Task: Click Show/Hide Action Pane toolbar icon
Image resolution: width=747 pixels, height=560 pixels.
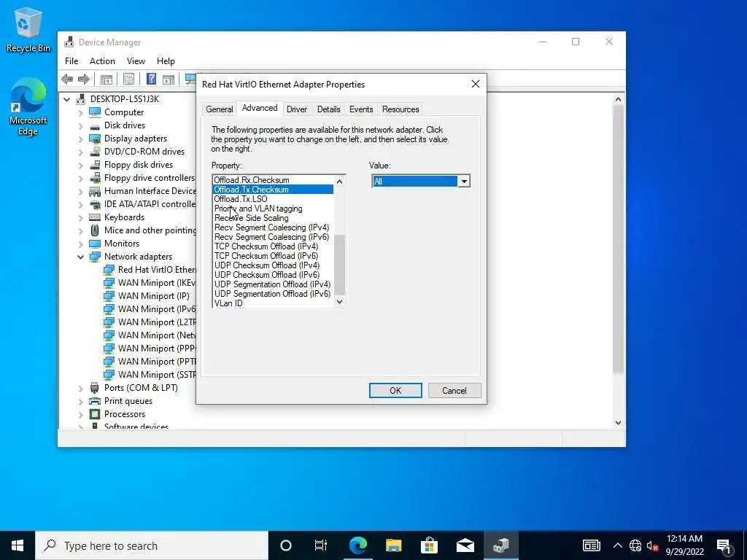Action: [169, 79]
